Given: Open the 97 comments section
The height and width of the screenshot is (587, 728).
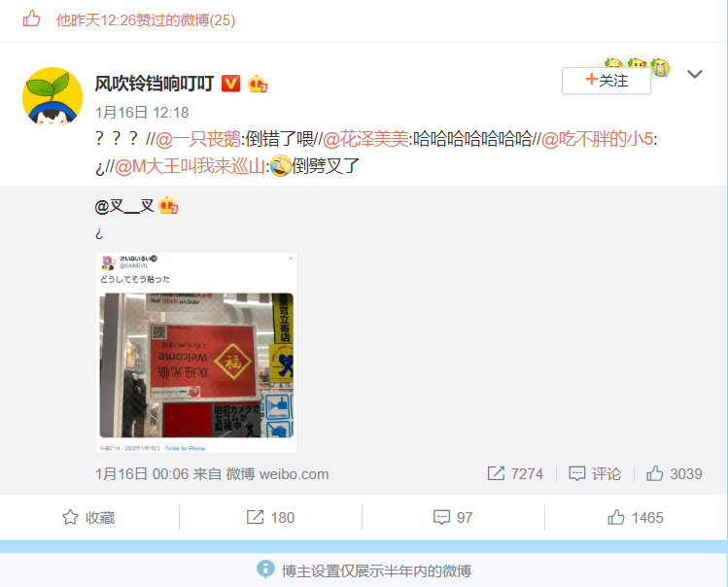Looking at the screenshot, I should coord(453,517).
